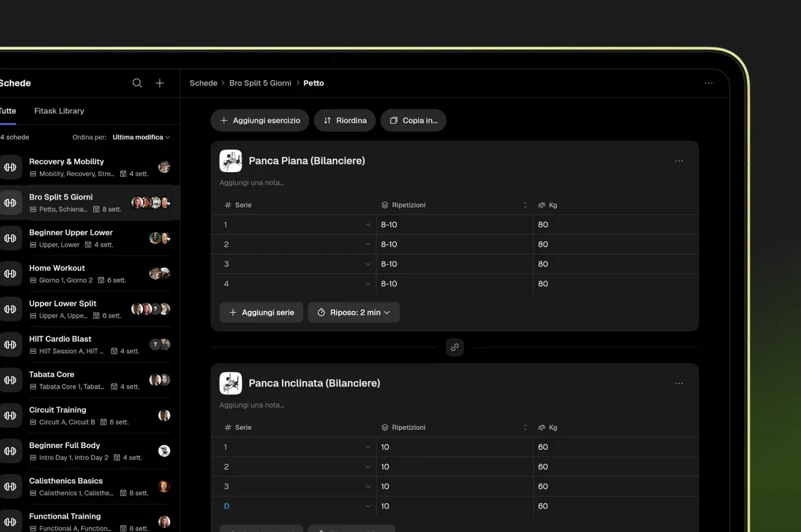This screenshot has width=801, height=532.
Task: Open the Ultima modifica sort dropdown
Action: click(141, 138)
